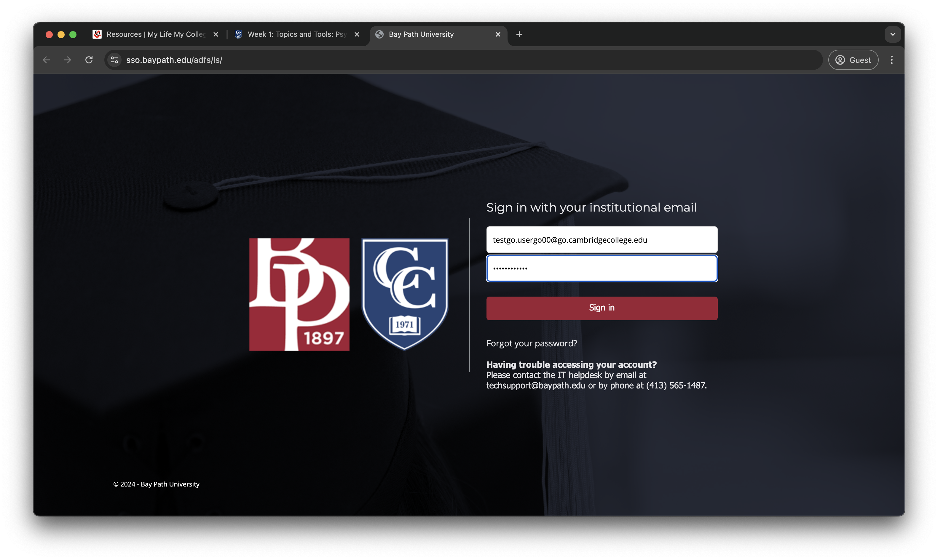938x560 pixels.
Task: Close the Resources My Life tab
Action: pos(216,34)
